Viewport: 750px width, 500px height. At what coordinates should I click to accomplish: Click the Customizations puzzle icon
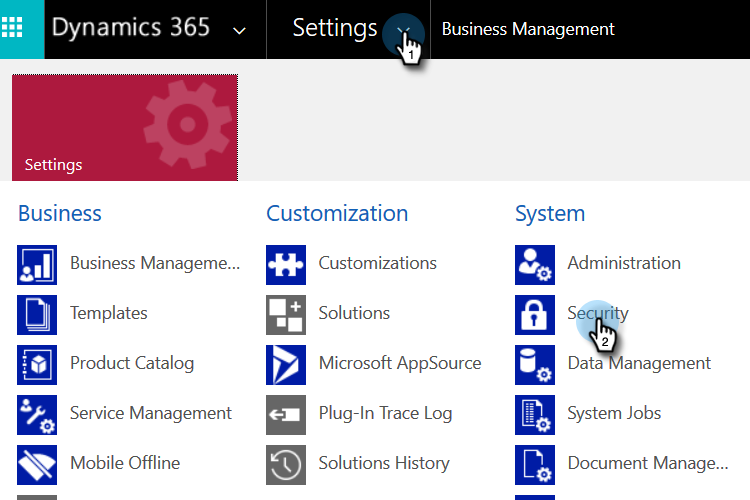(x=286, y=264)
